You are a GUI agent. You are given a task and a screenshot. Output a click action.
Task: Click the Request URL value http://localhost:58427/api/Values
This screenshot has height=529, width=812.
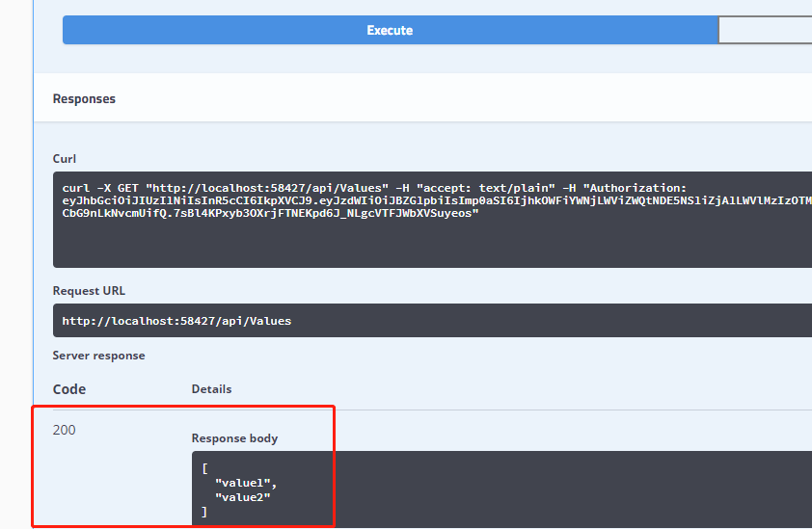coord(176,321)
